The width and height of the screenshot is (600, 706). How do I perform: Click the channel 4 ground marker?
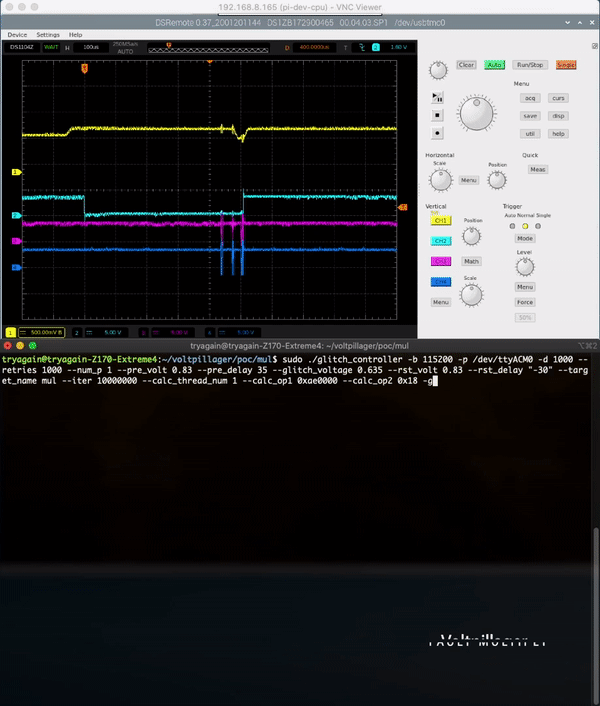tap(16, 267)
